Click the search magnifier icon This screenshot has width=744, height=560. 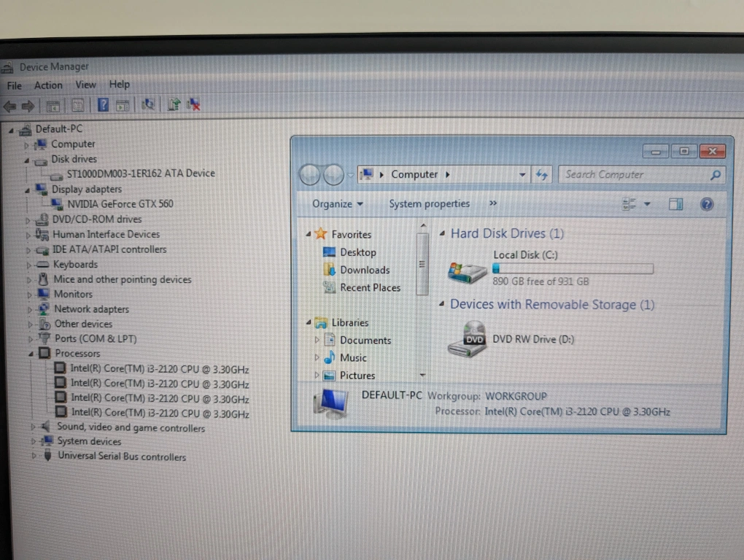coord(716,176)
